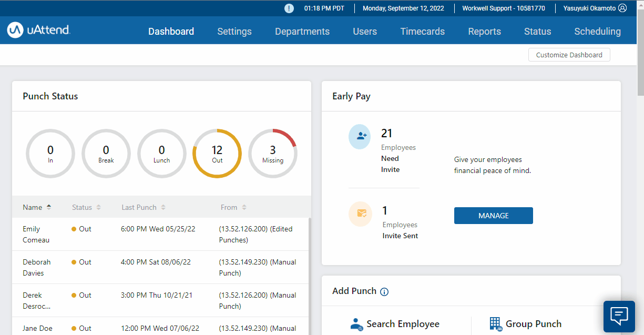Click the uAttend logo icon

pyautogui.click(x=15, y=30)
